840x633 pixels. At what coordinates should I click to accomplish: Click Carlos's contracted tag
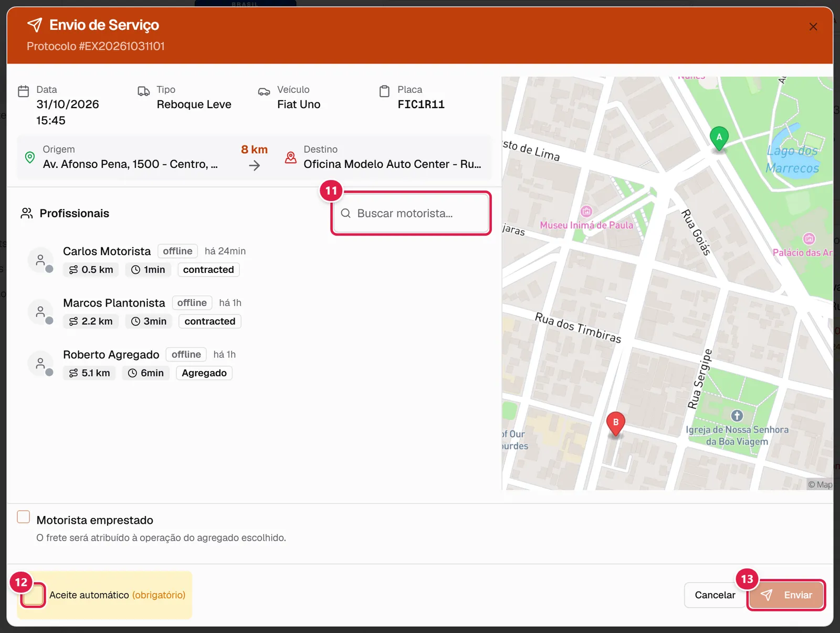208,269
